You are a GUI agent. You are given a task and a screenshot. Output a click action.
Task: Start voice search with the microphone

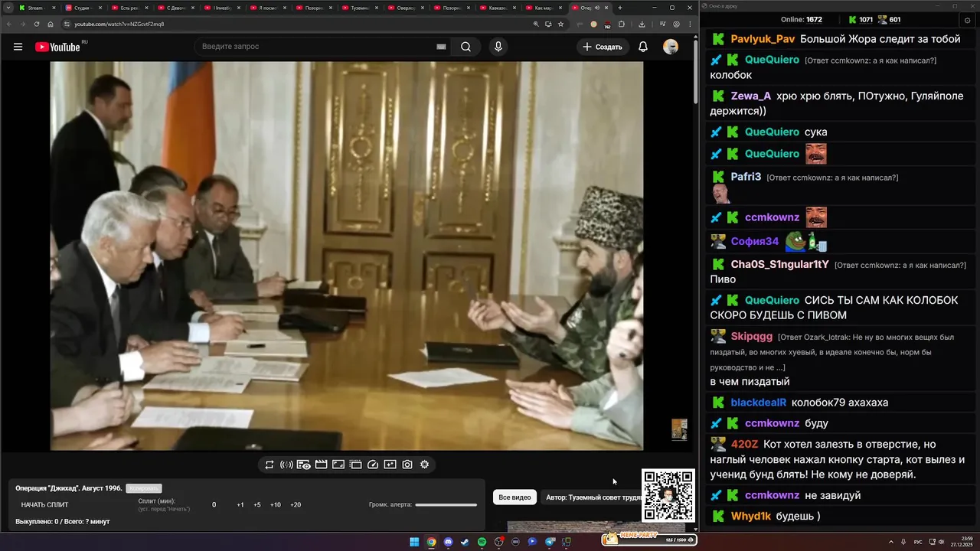point(498,47)
